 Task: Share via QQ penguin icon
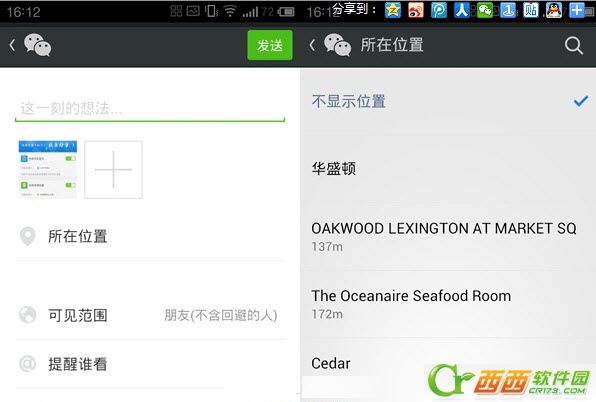[554, 10]
